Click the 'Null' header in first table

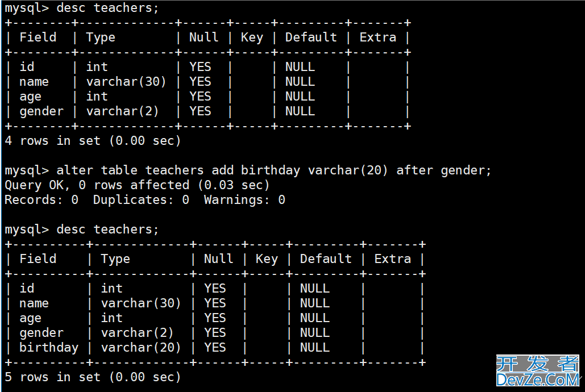point(204,37)
